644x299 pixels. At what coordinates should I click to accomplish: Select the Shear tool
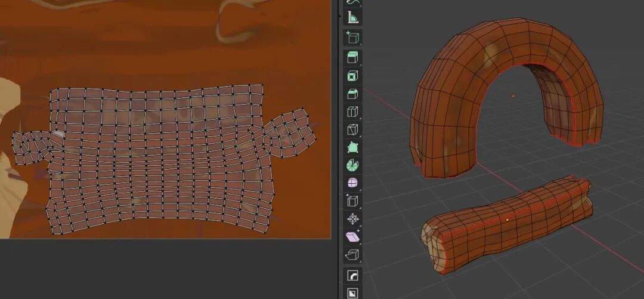click(x=353, y=237)
